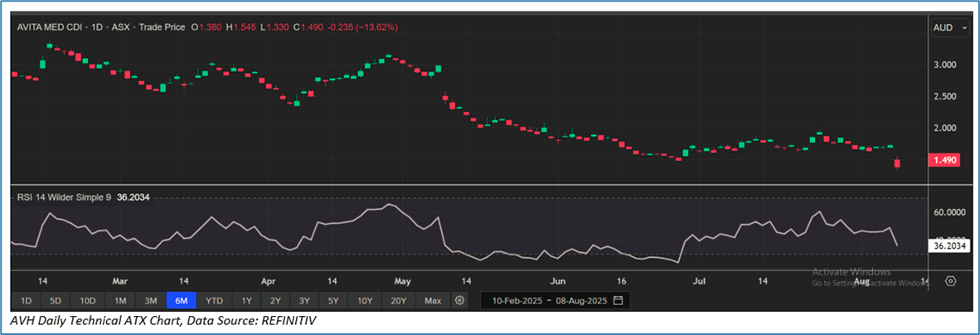The image size is (980, 335).
Task: Switch chart to YTD range
Action: click(214, 300)
